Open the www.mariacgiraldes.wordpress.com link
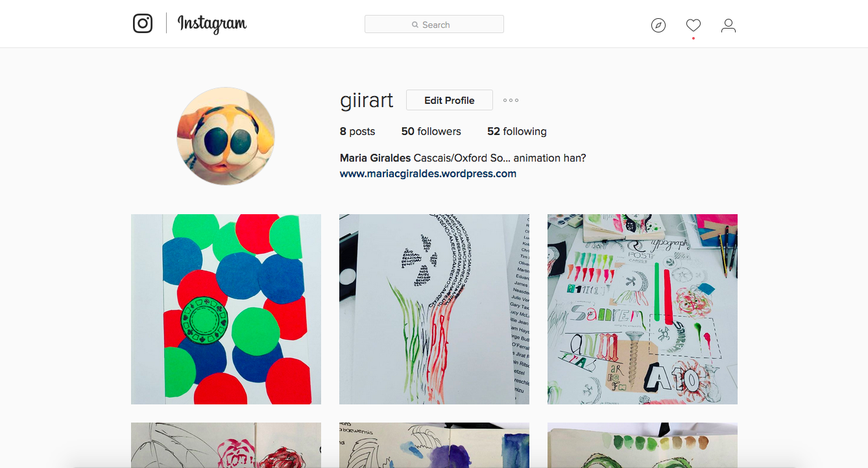The image size is (868, 468). (428, 173)
